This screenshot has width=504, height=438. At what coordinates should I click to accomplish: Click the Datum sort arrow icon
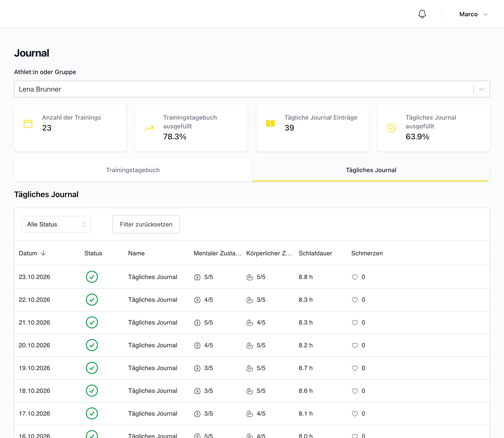coord(43,253)
